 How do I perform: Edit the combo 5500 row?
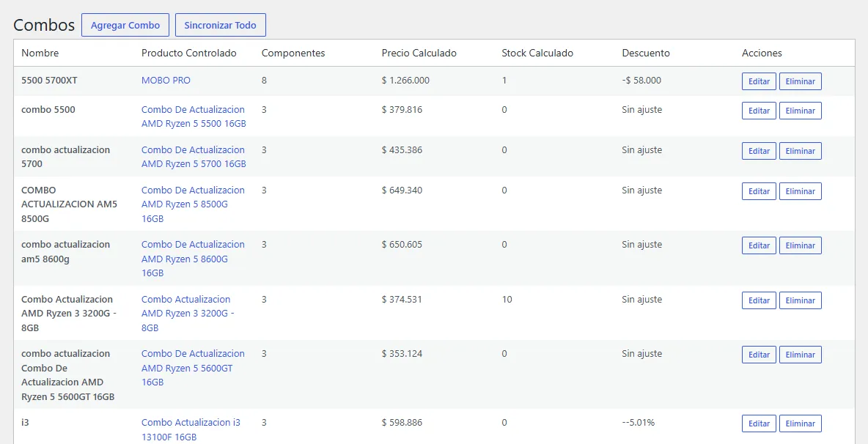[759, 111]
